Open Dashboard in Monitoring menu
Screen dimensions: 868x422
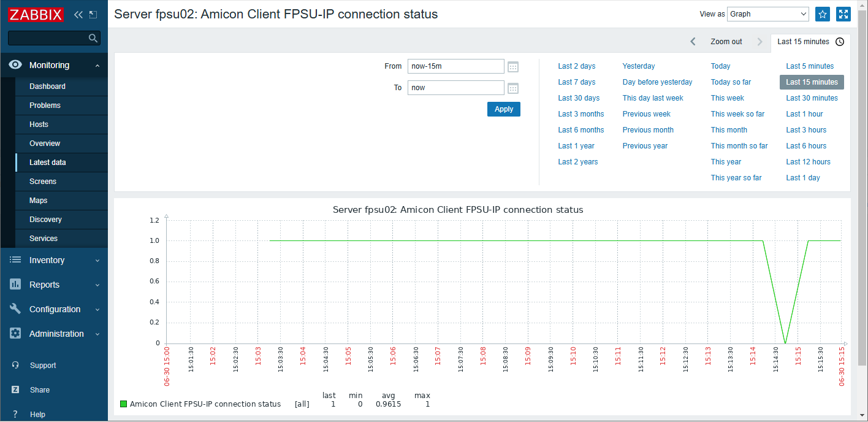61,86
